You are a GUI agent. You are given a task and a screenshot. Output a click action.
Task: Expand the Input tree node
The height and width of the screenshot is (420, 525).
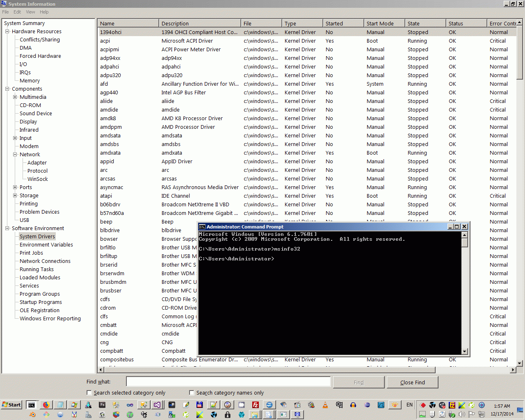click(15, 138)
